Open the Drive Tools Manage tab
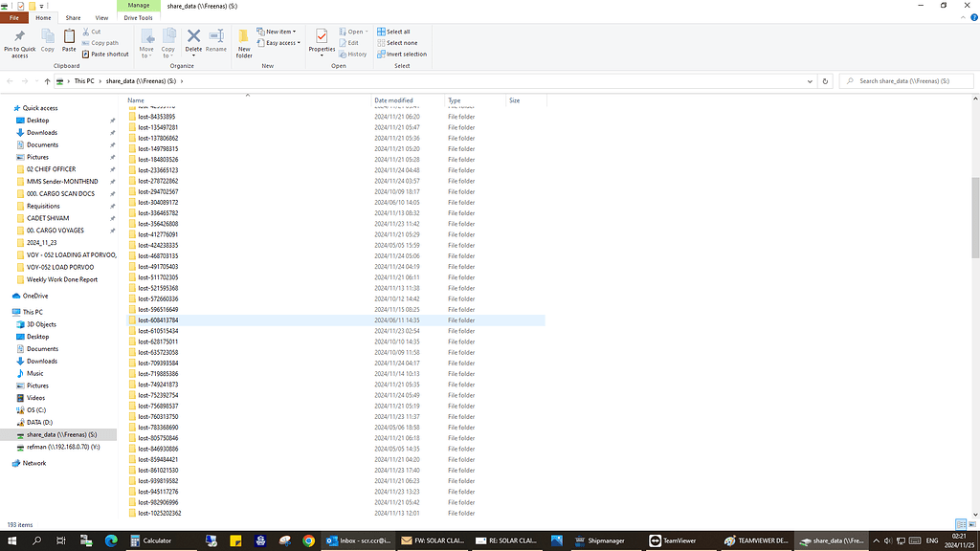The image size is (980, 551). tap(138, 16)
